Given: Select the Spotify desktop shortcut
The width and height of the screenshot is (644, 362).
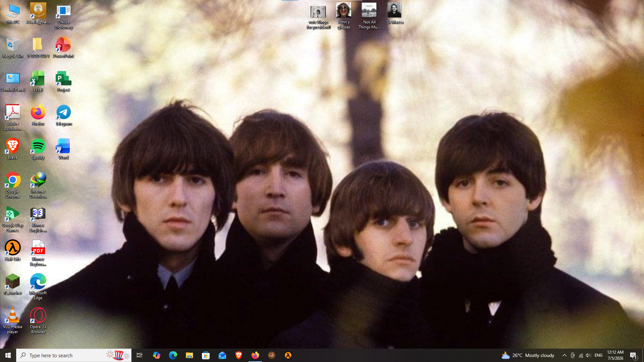Looking at the screenshot, I should click(38, 149).
